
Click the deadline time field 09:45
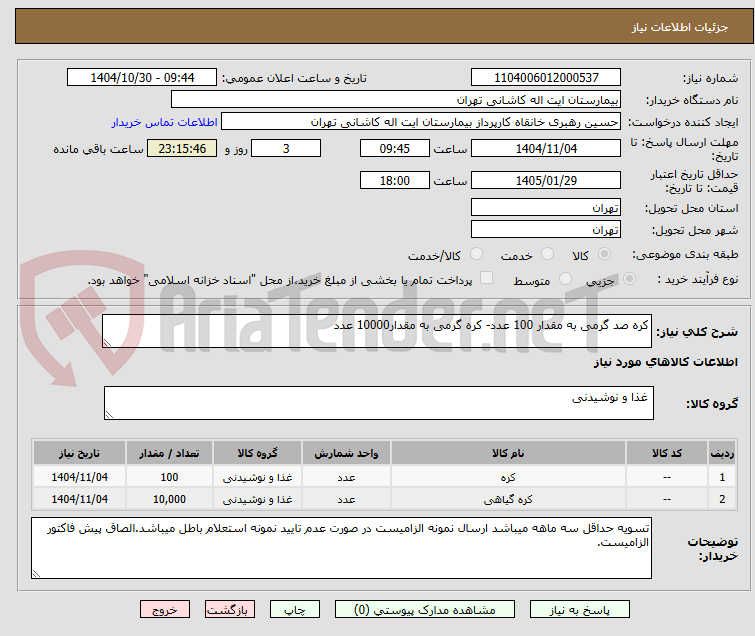click(x=394, y=148)
